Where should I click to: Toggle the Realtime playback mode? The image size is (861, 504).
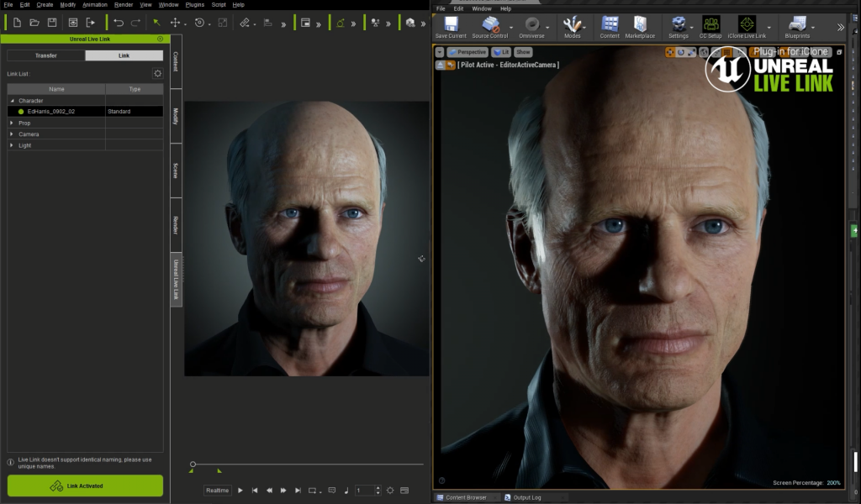click(x=217, y=490)
